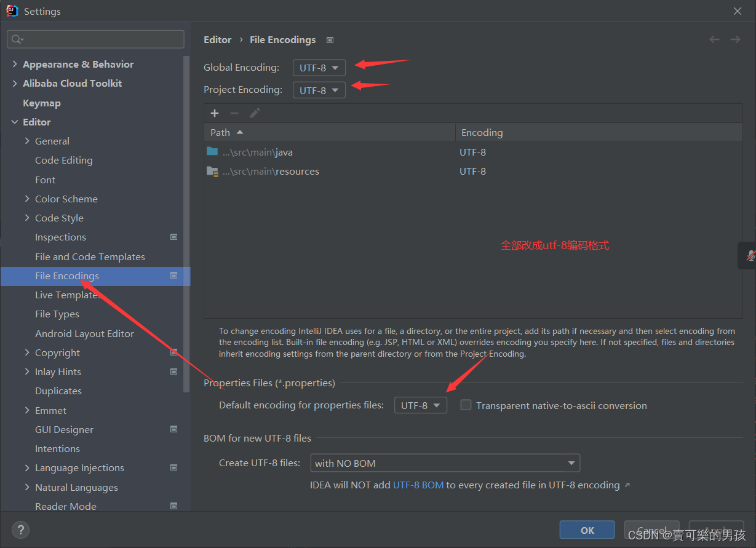The height and width of the screenshot is (548, 756).
Task: Collapse the Editor section
Action: click(x=15, y=122)
